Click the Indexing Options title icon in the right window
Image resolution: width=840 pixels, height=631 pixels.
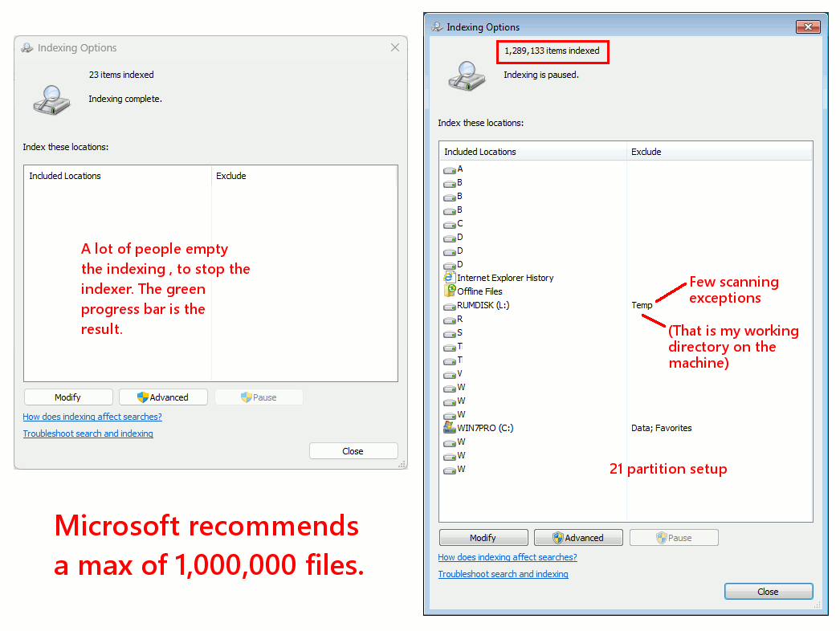coord(437,26)
